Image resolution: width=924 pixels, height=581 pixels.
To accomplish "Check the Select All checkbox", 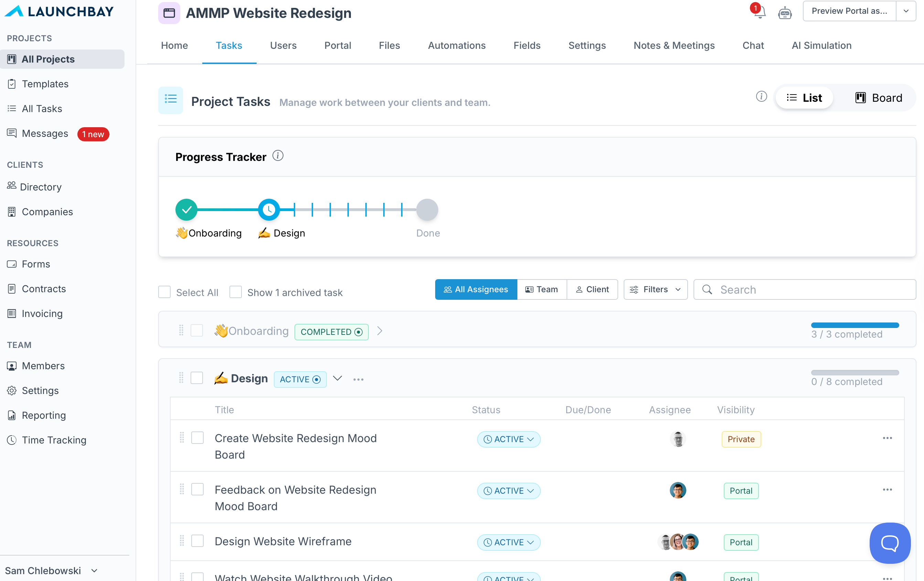I will click(165, 292).
